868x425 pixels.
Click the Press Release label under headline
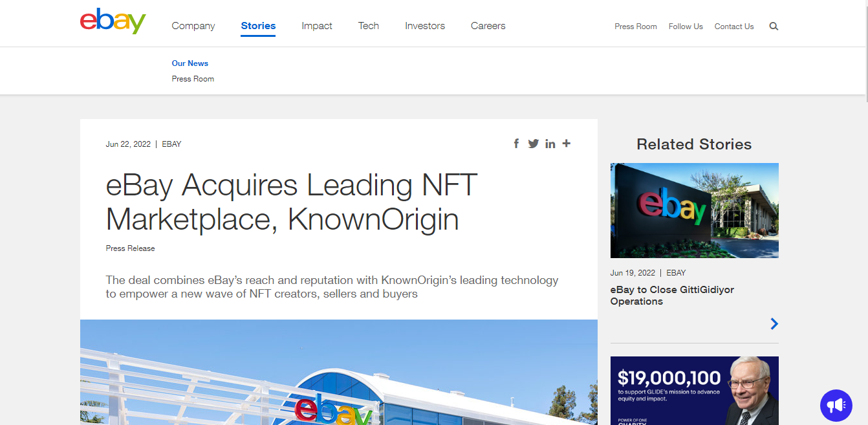131,248
